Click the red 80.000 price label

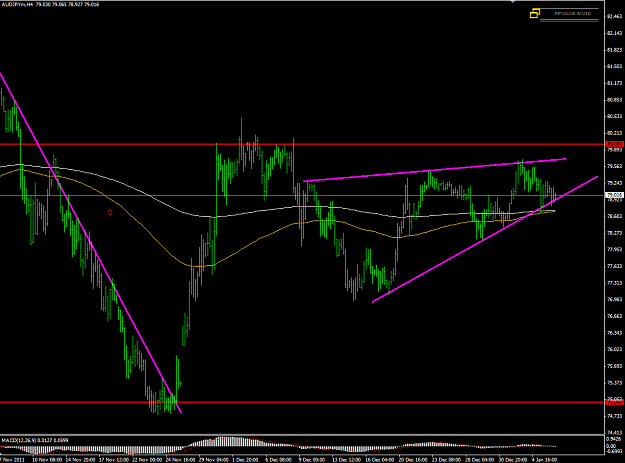614,144
